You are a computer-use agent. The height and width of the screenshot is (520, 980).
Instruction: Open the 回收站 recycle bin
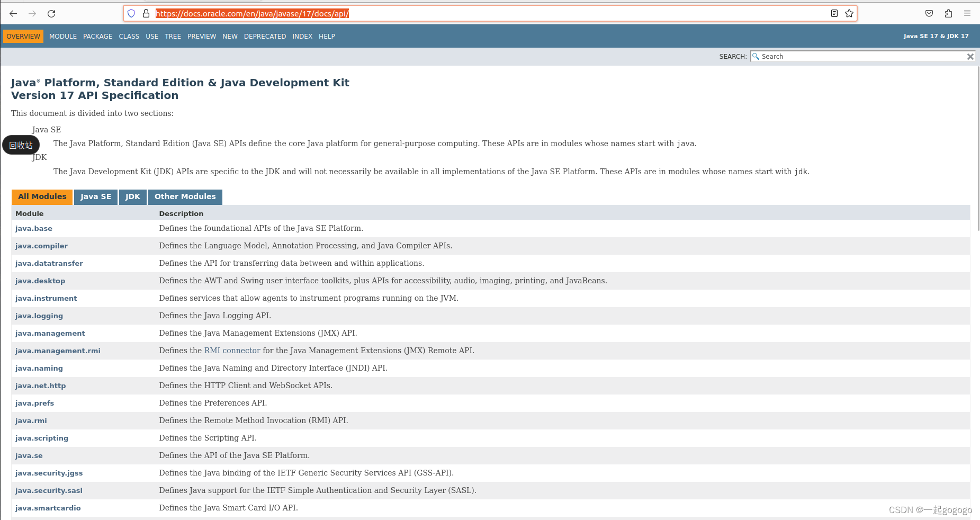tap(21, 145)
